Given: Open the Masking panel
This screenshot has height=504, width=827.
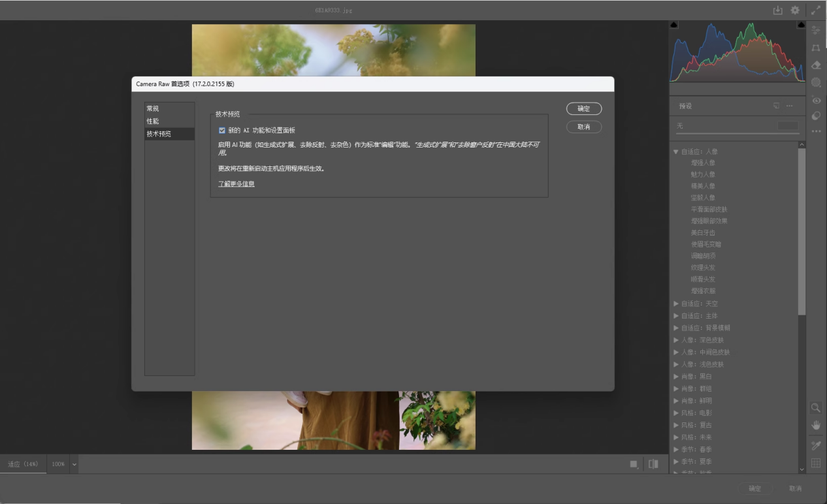Looking at the screenshot, I should click(815, 82).
